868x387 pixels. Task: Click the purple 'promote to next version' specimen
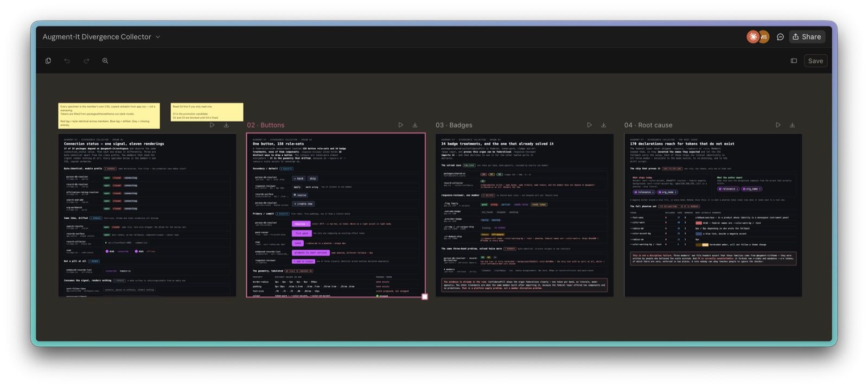tap(311, 252)
